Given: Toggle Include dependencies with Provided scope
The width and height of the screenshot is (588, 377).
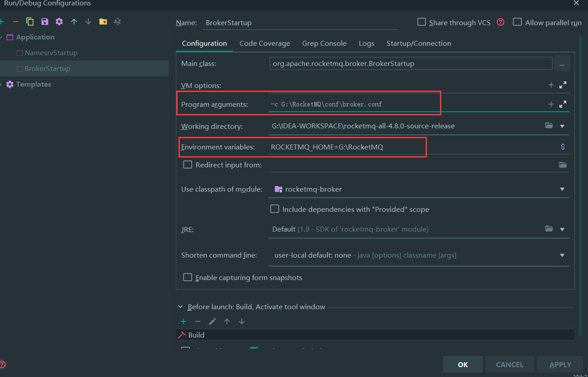Looking at the screenshot, I should [x=274, y=209].
